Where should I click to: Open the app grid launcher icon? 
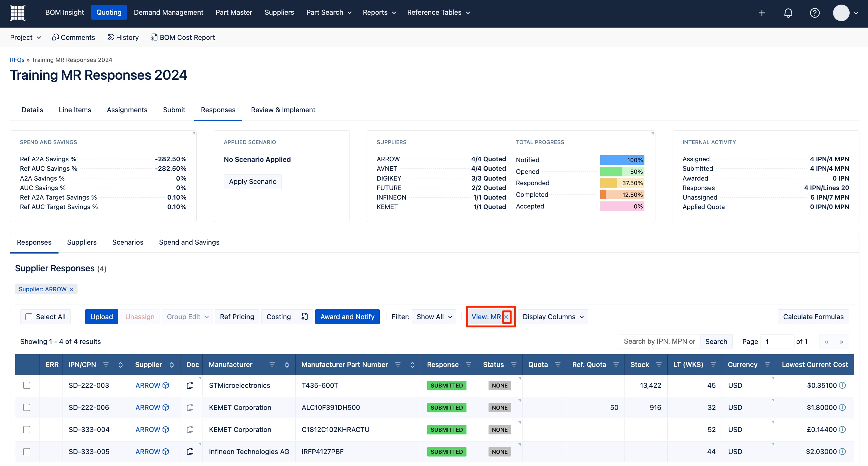click(x=17, y=13)
